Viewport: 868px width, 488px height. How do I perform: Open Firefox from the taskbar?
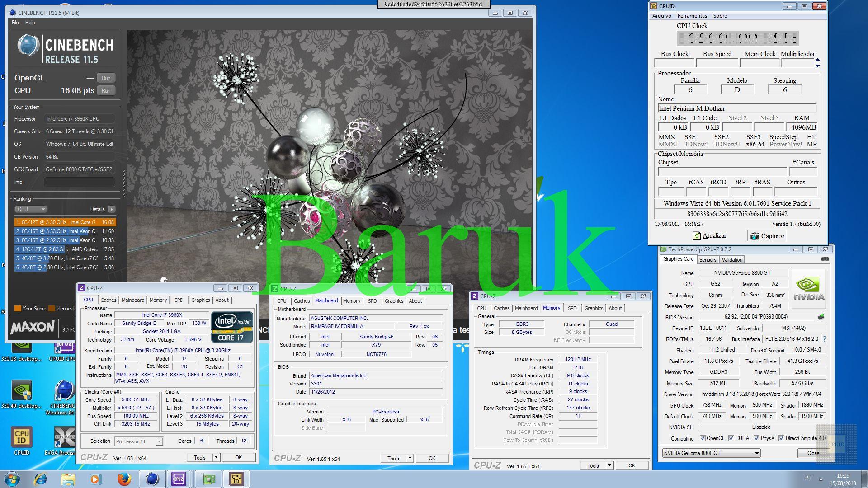tap(124, 479)
